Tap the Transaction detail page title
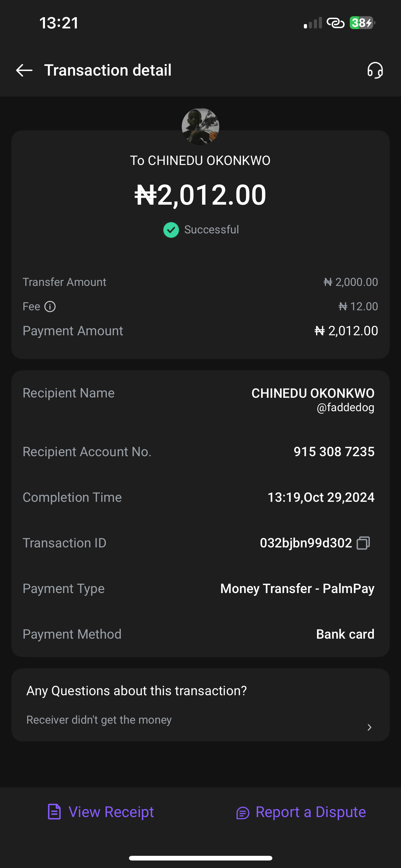Screen dimensions: 401x868 [108, 70]
